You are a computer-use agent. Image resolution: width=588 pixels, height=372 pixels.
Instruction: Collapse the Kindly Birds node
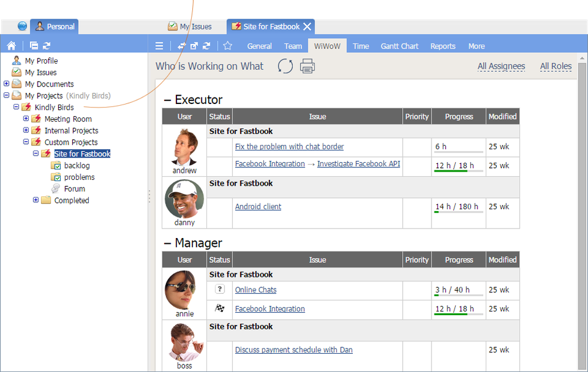tap(16, 107)
